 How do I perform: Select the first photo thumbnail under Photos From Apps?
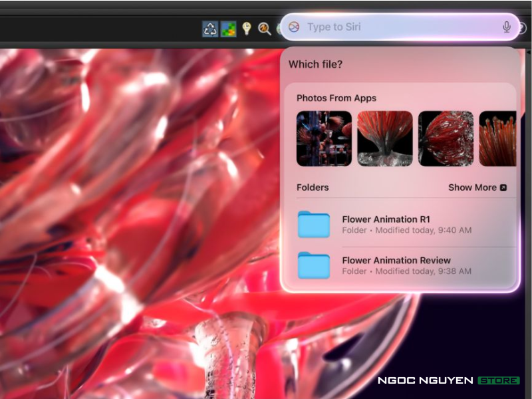click(324, 138)
